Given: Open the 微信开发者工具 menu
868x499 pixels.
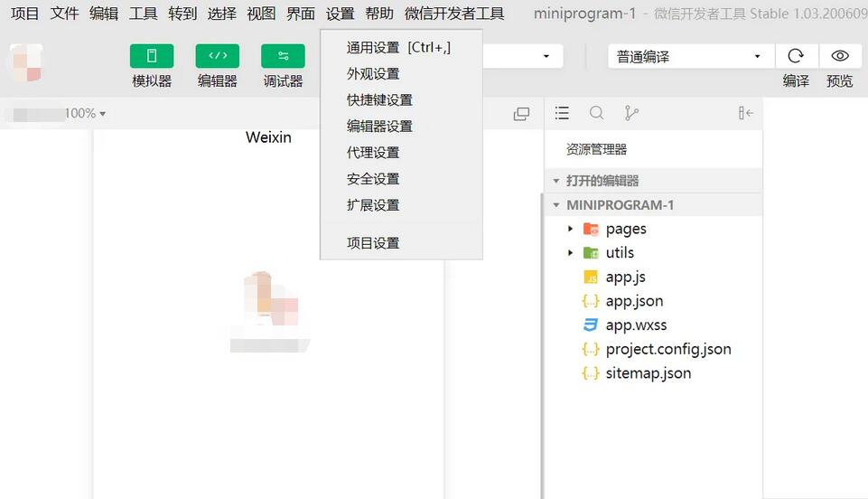Looking at the screenshot, I should tap(454, 14).
